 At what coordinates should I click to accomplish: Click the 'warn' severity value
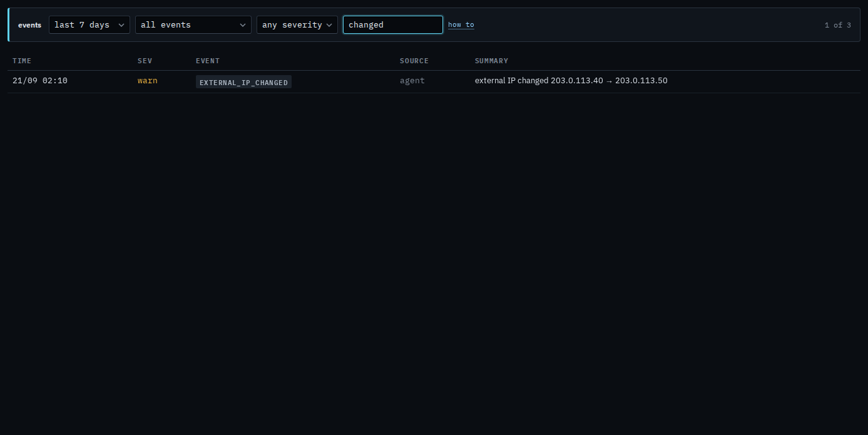(x=148, y=81)
